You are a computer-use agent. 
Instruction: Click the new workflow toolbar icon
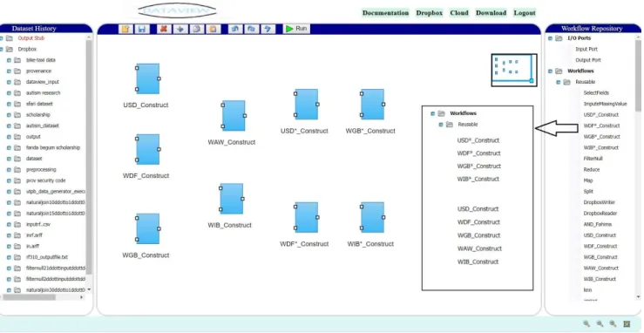coord(125,29)
